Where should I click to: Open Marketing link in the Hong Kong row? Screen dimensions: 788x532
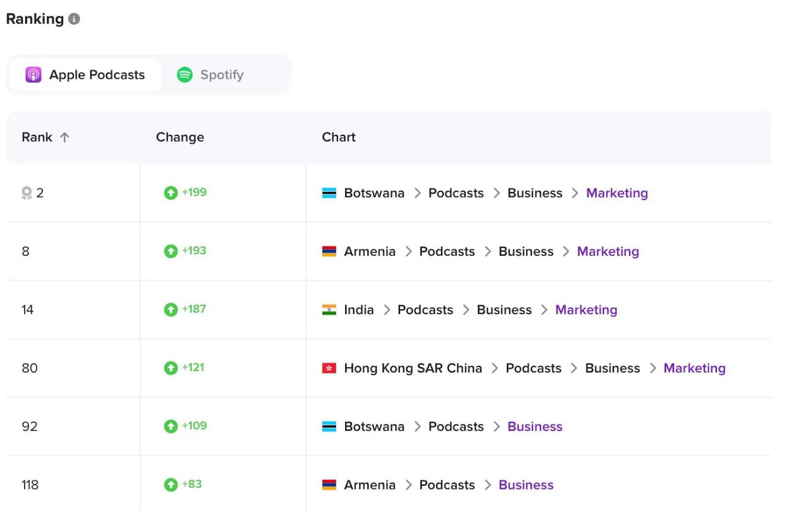694,368
